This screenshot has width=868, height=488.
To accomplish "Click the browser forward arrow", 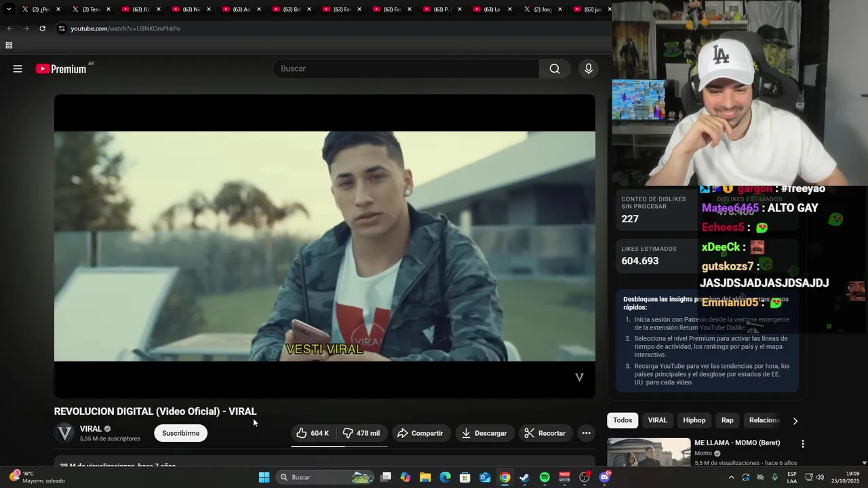I will click(x=26, y=28).
